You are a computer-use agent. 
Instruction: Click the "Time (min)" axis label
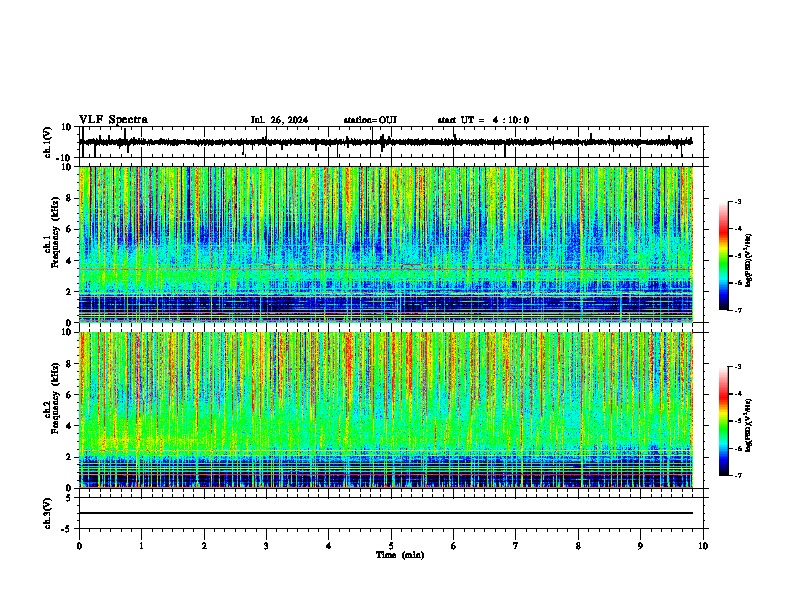(x=400, y=555)
